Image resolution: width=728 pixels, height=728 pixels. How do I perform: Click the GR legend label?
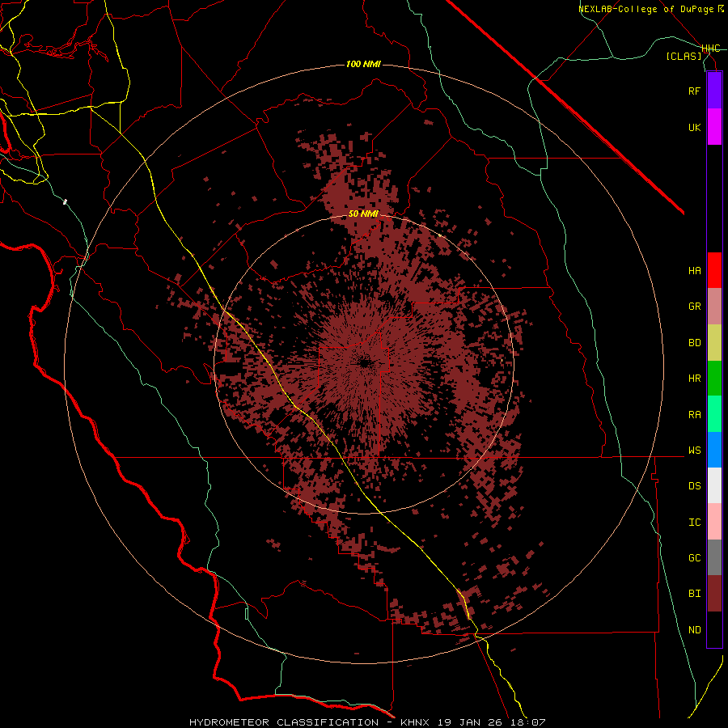point(694,307)
